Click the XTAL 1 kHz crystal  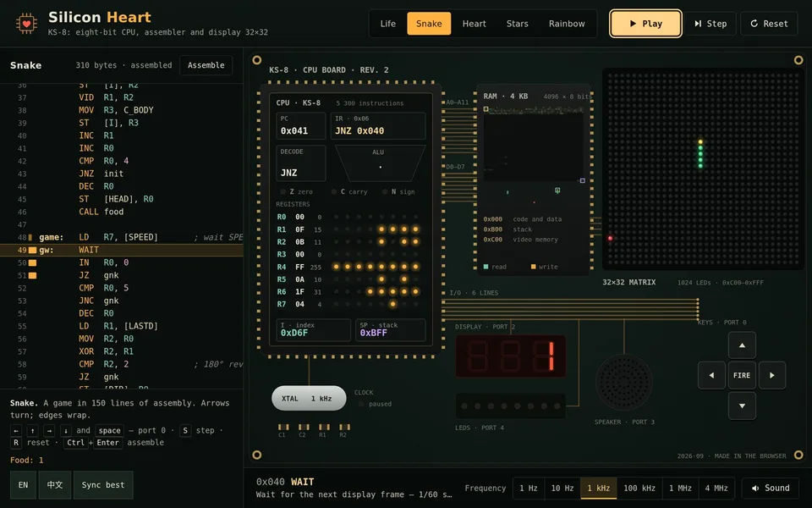[x=309, y=398]
